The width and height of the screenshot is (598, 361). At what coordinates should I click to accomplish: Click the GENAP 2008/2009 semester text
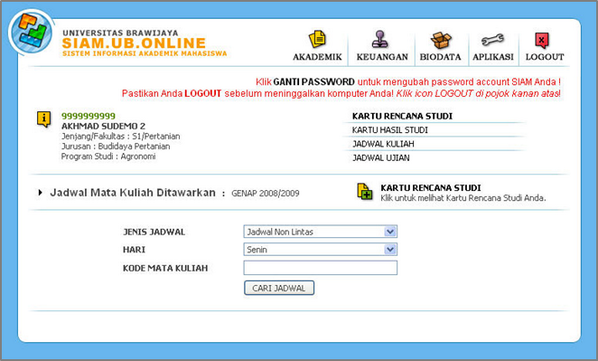tap(265, 194)
